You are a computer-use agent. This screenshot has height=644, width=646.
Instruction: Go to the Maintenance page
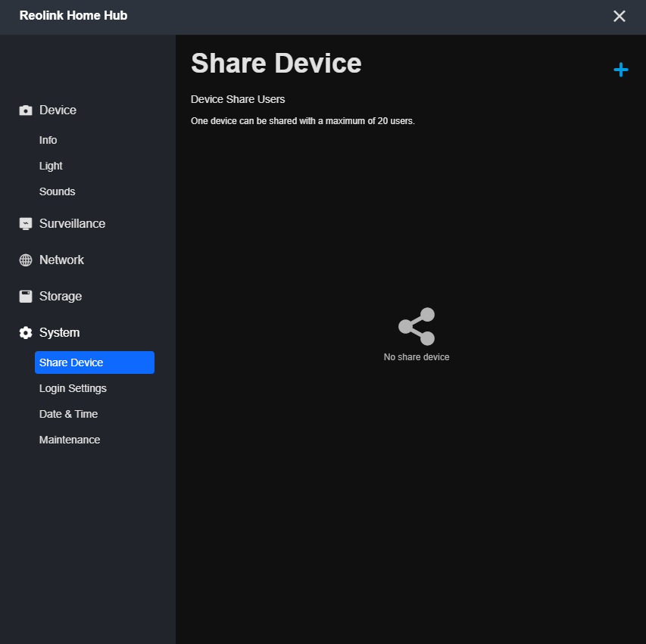coord(69,440)
